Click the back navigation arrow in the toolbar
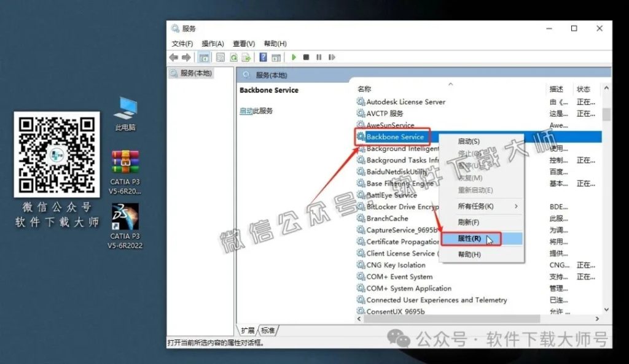 [x=173, y=57]
